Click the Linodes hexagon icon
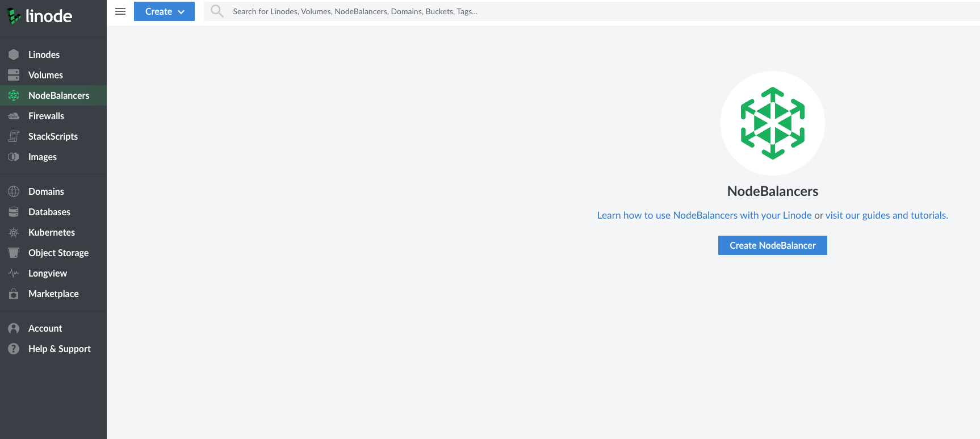 click(x=14, y=55)
